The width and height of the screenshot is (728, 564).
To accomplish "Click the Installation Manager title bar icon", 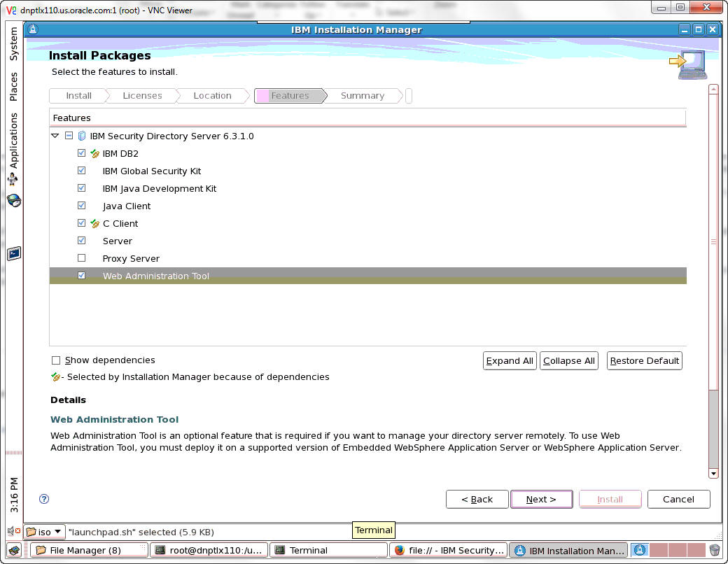I will pos(32,29).
